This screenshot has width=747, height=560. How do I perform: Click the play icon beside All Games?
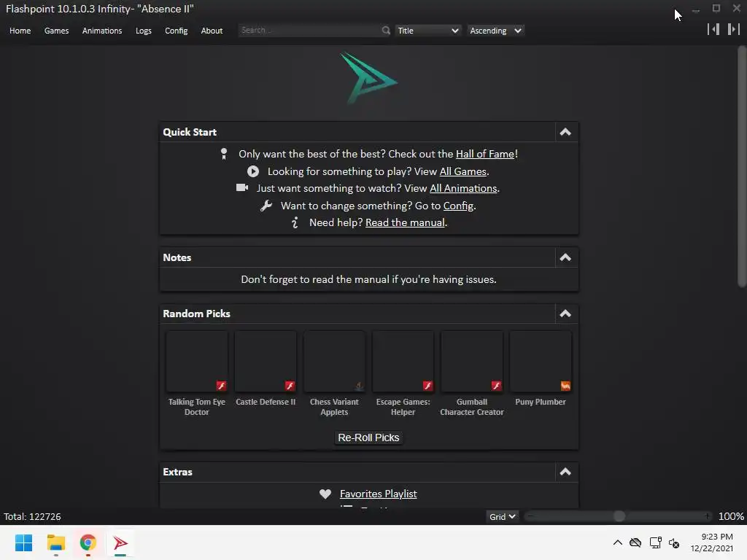point(253,171)
